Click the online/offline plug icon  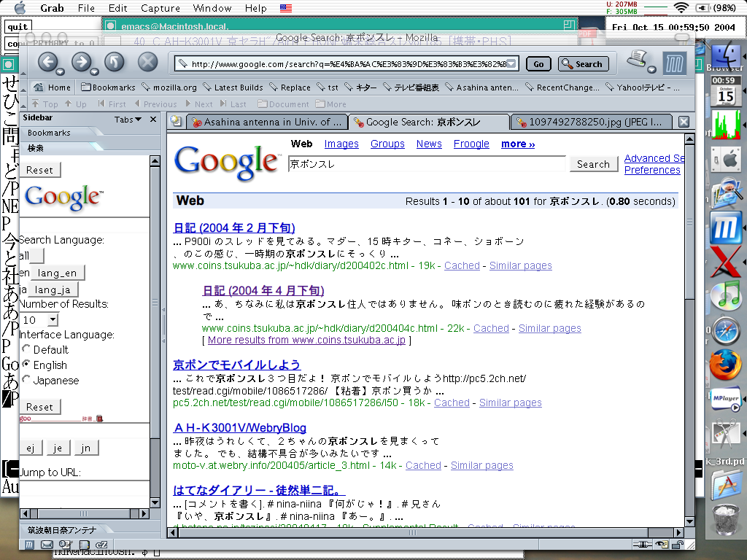643,544
